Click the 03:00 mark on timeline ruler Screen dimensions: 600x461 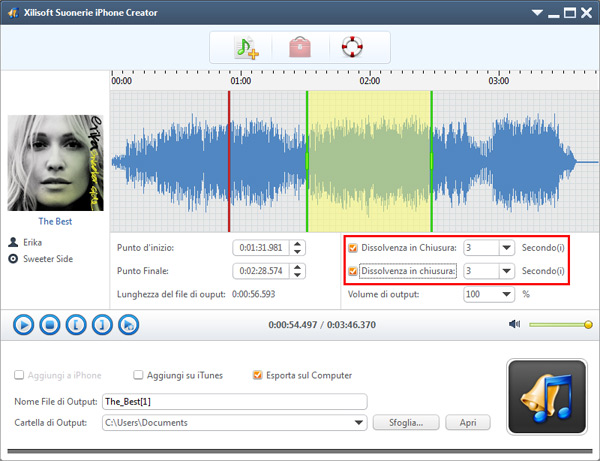coord(499,81)
